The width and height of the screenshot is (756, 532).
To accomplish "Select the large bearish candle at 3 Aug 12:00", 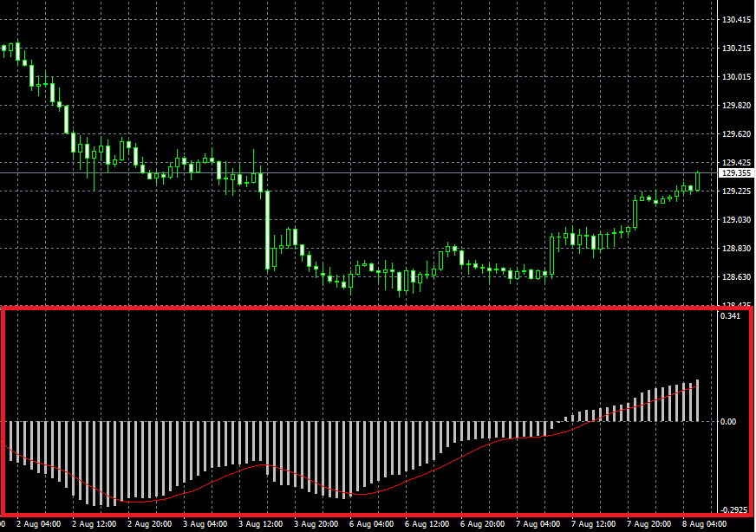I will pyautogui.click(x=268, y=230).
